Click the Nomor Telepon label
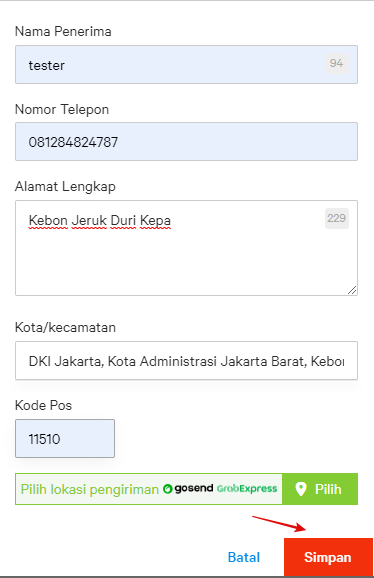 [62, 109]
